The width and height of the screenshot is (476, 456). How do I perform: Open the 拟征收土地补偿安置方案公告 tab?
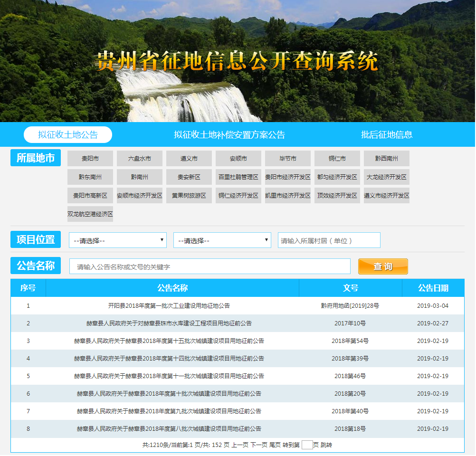coord(229,135)
